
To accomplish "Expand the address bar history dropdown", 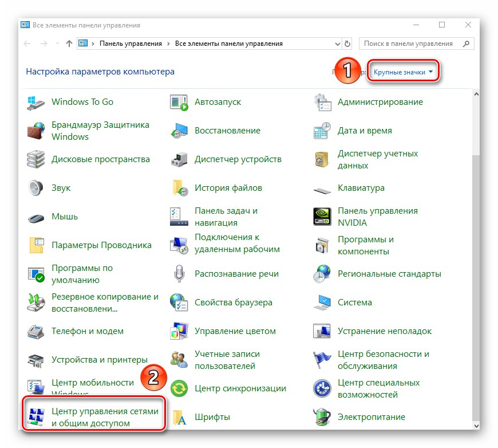I will click(337, 44).
